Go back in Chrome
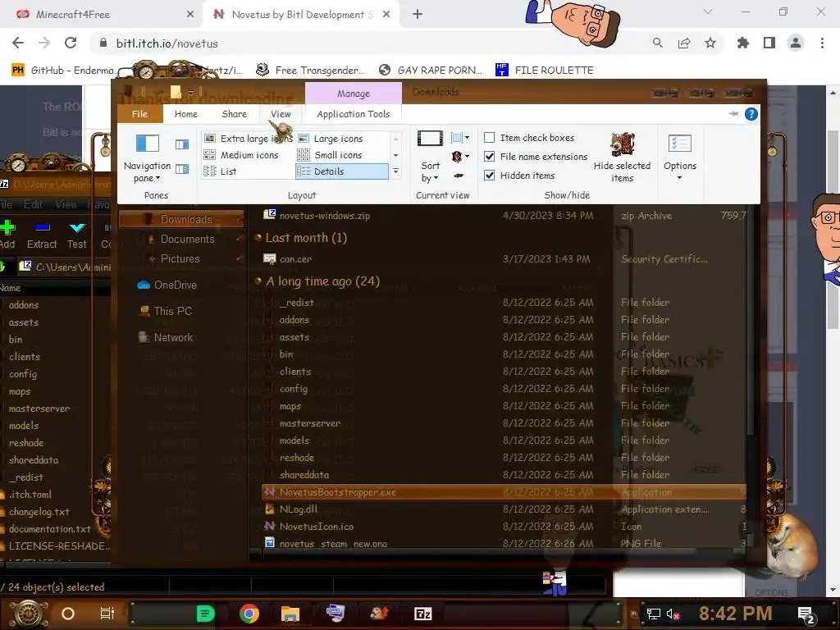The image size is (840, 630). click(x=18, y=43)
